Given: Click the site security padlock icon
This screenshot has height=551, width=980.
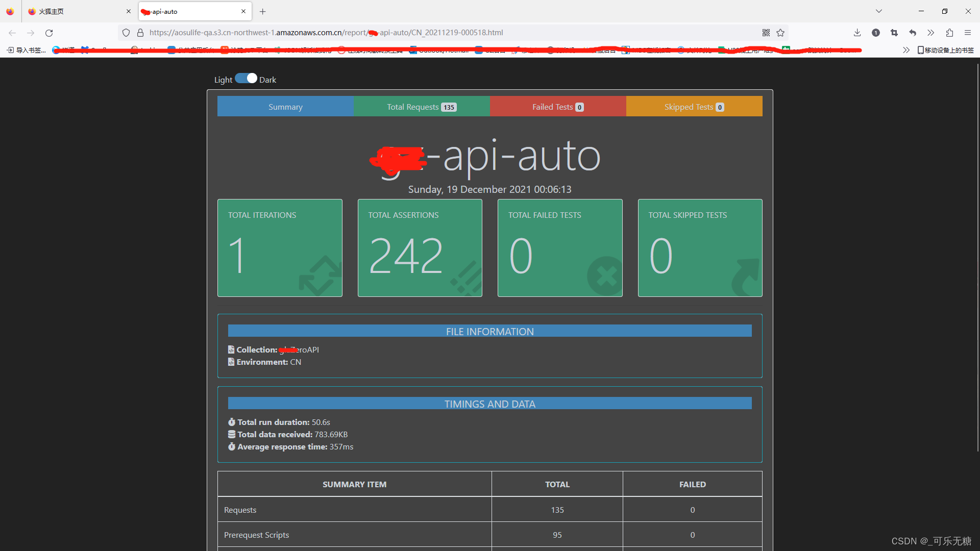Looking at the screenshot, I should pos(140,33).
